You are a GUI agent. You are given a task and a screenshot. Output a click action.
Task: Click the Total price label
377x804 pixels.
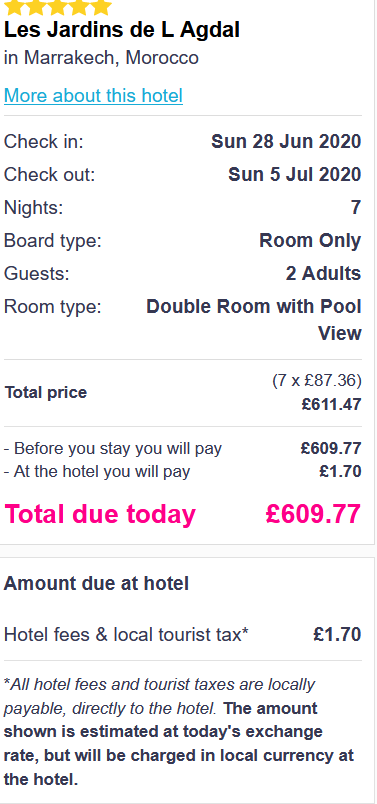click(x=46, y=393)
